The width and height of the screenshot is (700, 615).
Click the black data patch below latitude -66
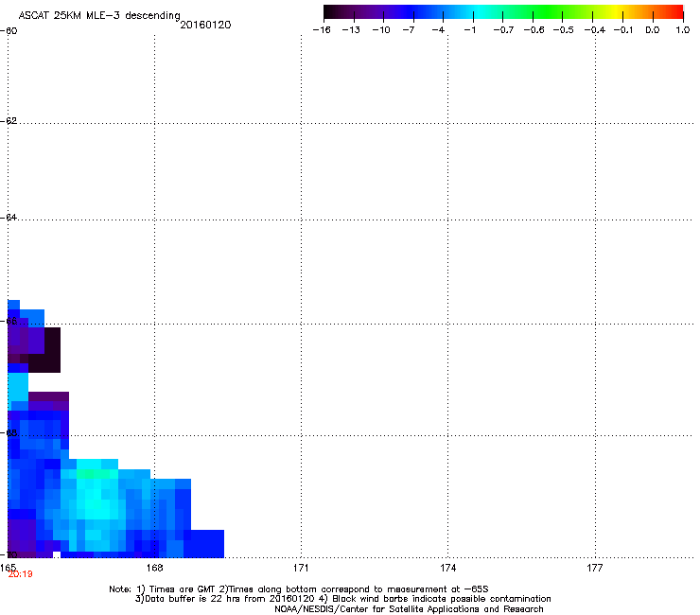(52, 350)
